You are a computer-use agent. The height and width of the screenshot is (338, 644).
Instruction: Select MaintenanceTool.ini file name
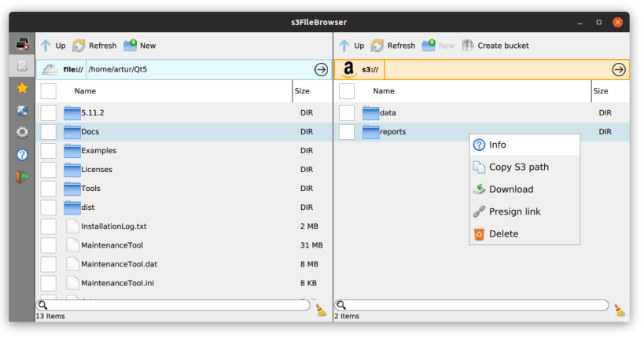pyautogui.click(x=117, y=283)
